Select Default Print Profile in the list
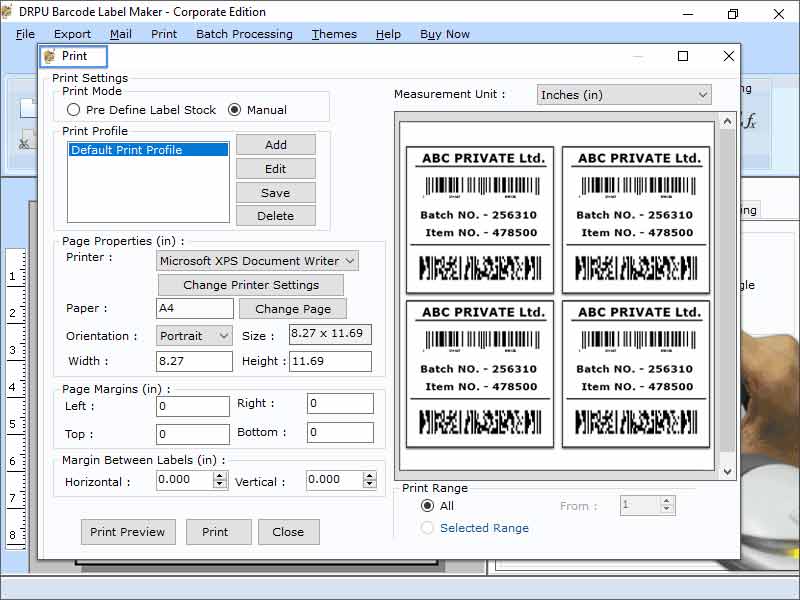800x600 pixels. pos(130,150)
